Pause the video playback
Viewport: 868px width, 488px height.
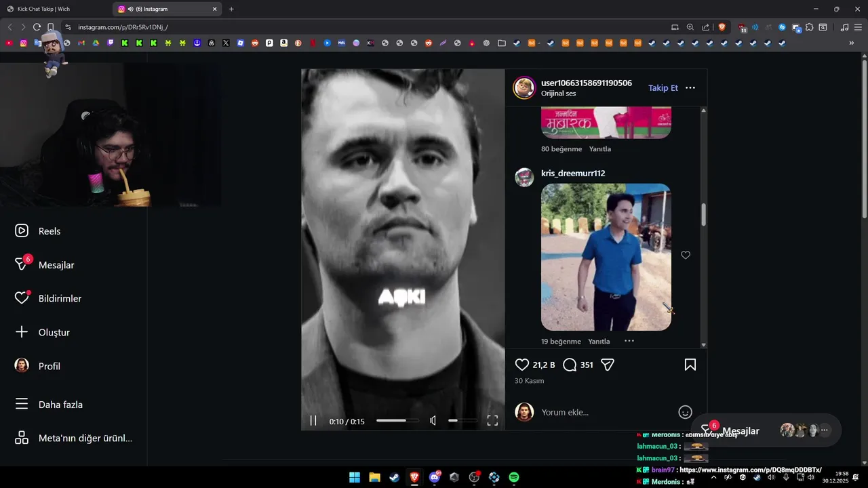click(x=313, y=421)
